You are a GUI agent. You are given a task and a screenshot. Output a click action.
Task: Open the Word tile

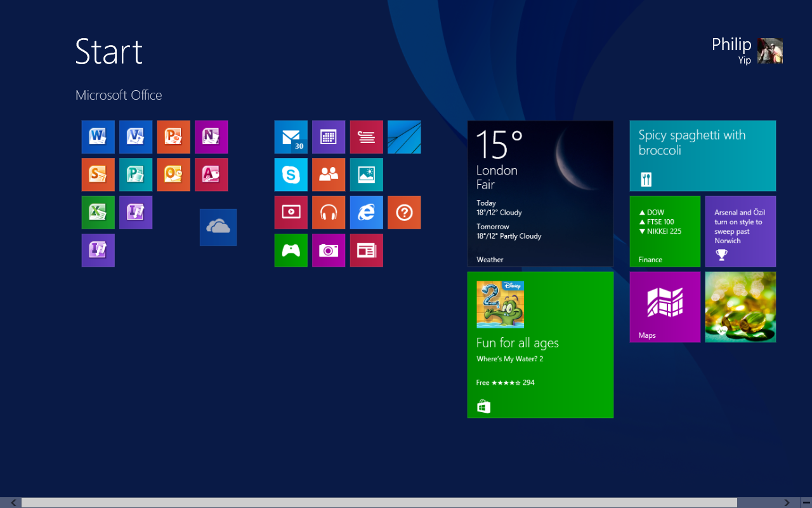coord(98,137)
